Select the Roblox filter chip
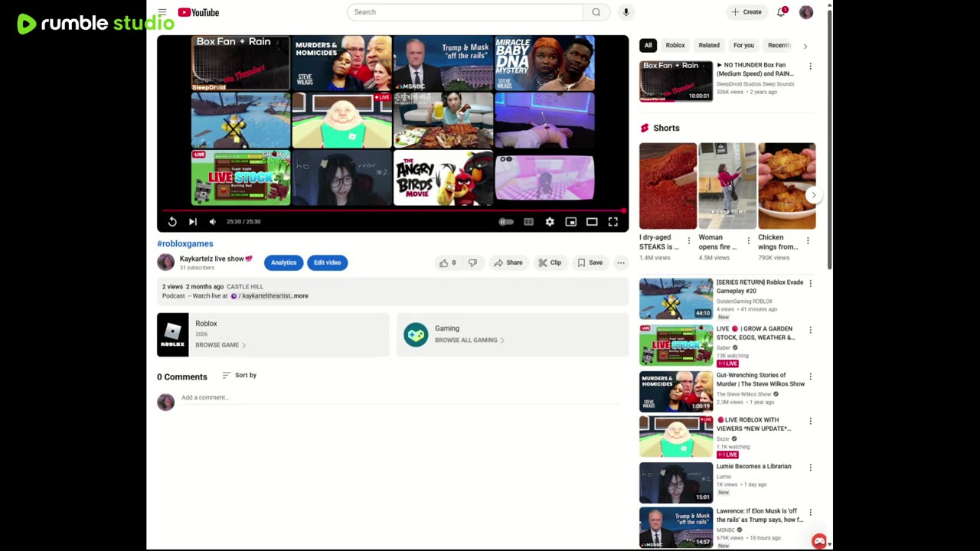The height and width of the screenshot is (551, 980). pyautogui.click(x=675, y=45)
